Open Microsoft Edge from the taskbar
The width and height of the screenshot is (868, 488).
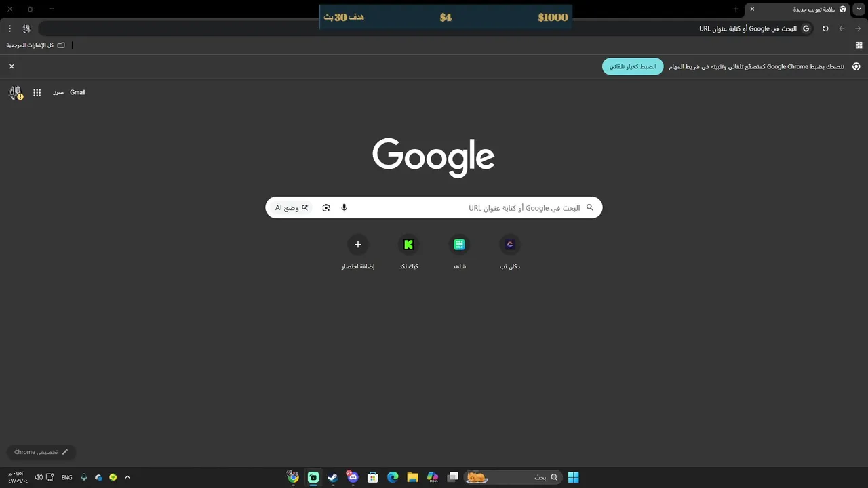point(393,477)
